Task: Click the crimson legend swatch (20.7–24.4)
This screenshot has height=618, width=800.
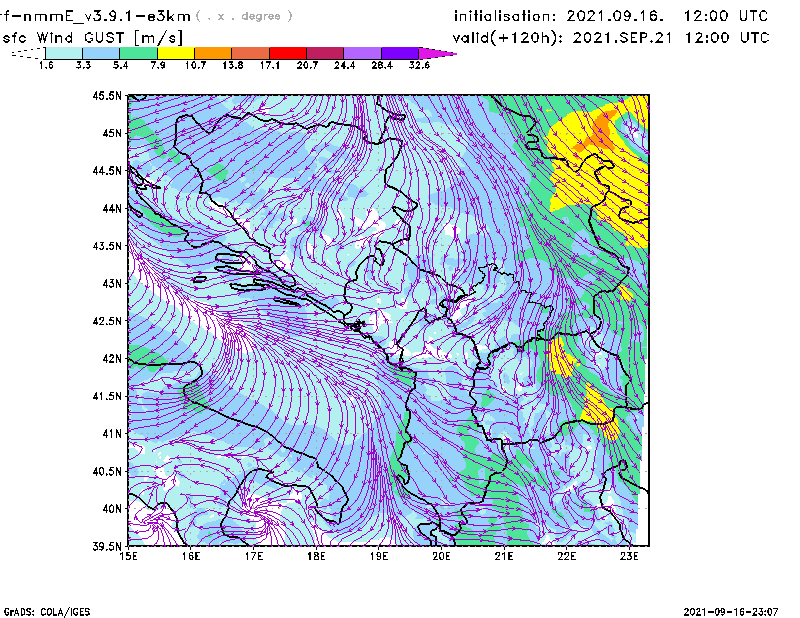Action: (x=325, y=53)
